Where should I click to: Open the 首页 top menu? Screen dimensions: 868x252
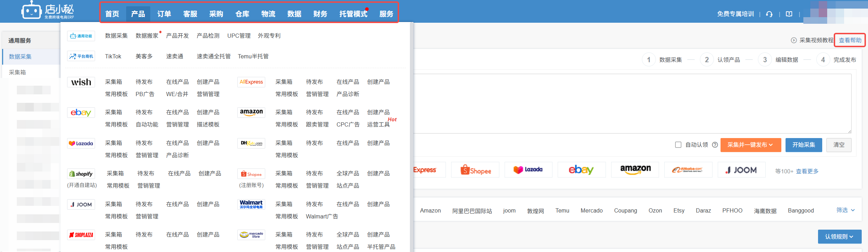click(112, 14)
